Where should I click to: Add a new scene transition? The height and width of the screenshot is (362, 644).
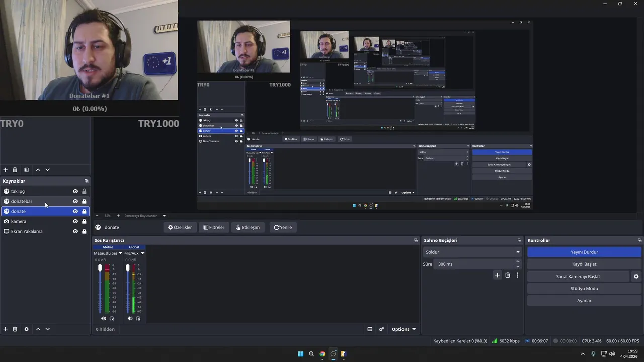pos(497,275)
